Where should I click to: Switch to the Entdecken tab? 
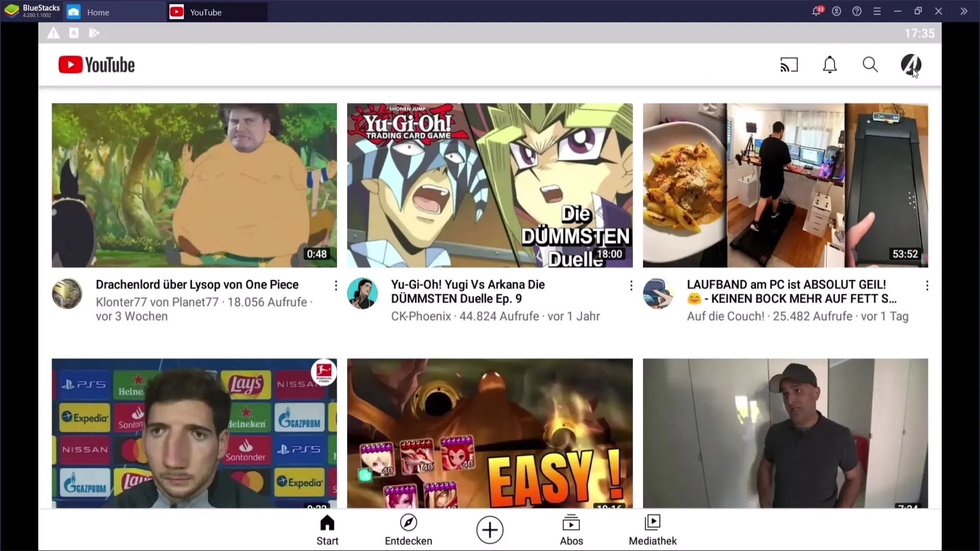click(x=408, y=530)
